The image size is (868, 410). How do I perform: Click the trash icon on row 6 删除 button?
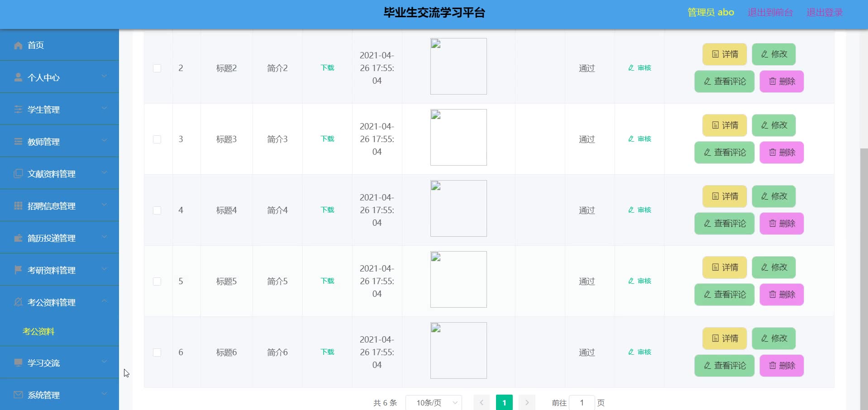click(x=772, y=366)
